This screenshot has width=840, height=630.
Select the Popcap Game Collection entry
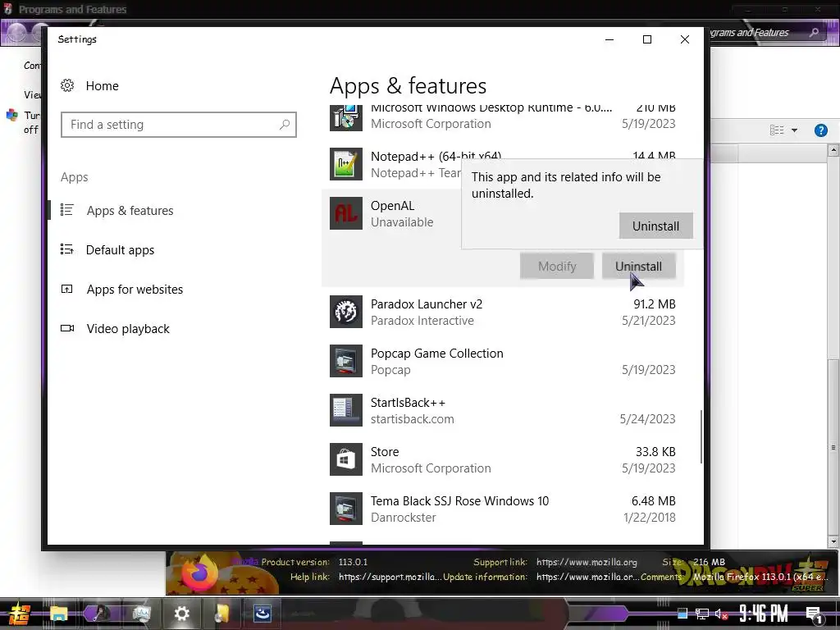click(503, 361)
